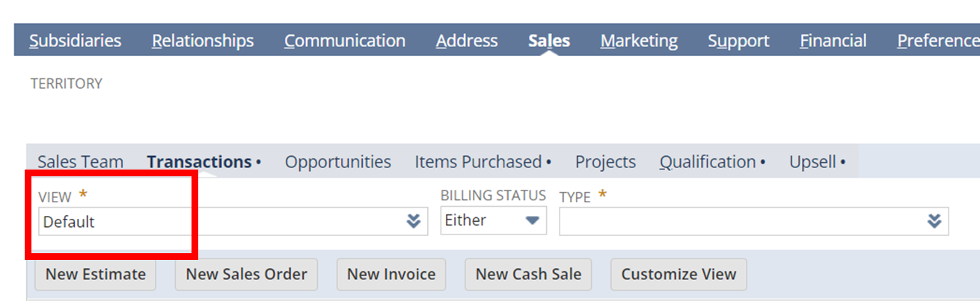Open the Marketing tab
Screen dimensions: 980x301
(639, 40)
